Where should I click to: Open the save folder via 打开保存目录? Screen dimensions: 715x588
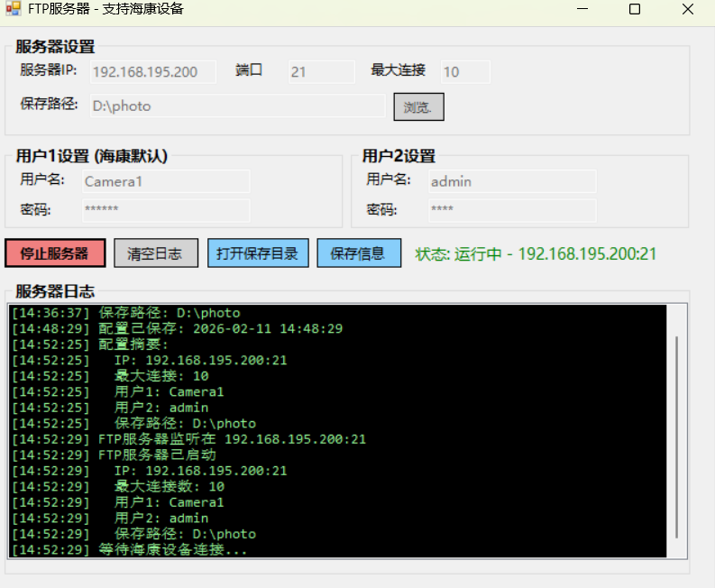(x=258, y=253)
